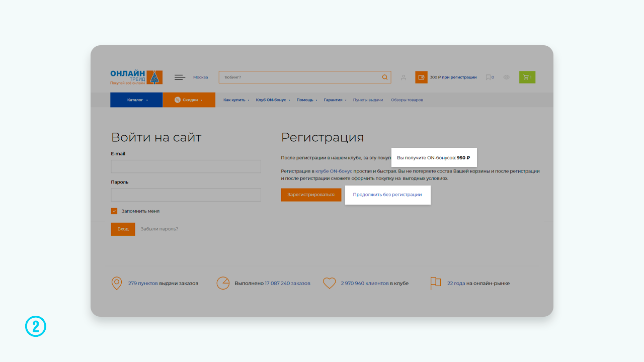Screen dimensions: 644x362
Task: Open 2 970 940 клиентов link
Action: 365,283
